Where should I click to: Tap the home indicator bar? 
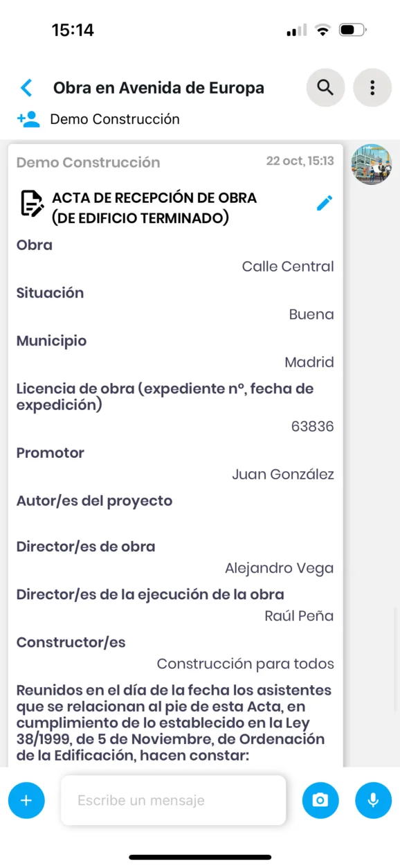point(200,856)
